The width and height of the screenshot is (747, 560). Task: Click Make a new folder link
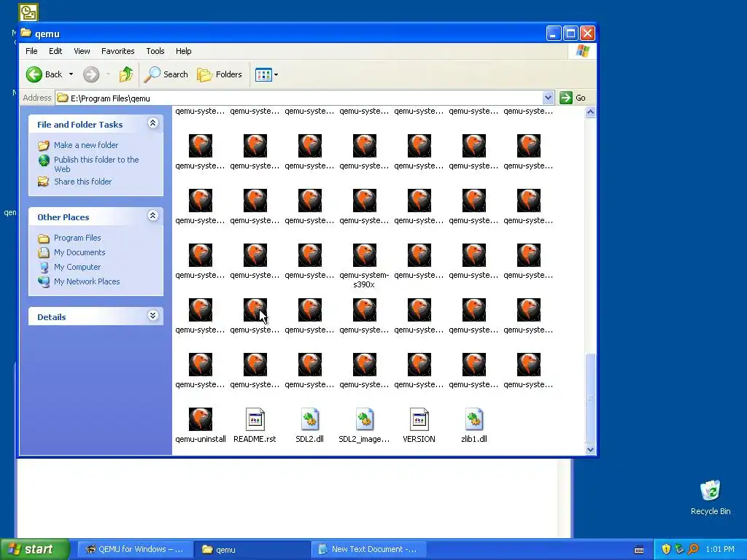pos(86,145)
